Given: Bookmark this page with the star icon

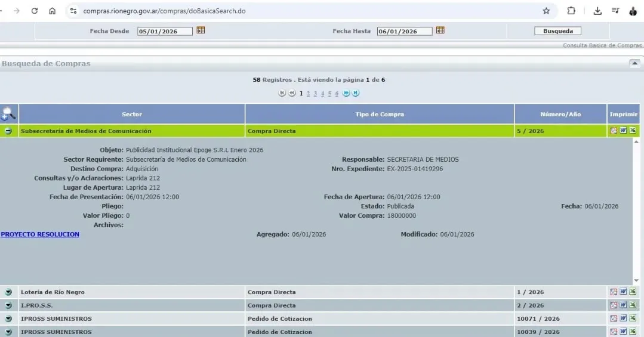Looking at the screenshot, I should (x=546, y=11).
